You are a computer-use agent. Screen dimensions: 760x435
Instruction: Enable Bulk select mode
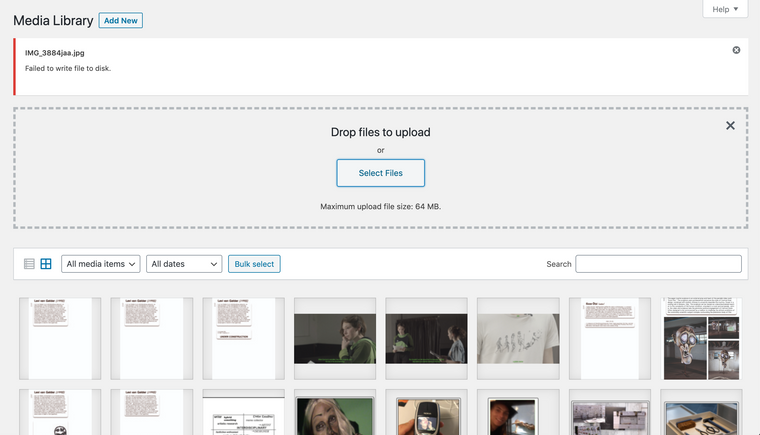(x=254, y=264)
